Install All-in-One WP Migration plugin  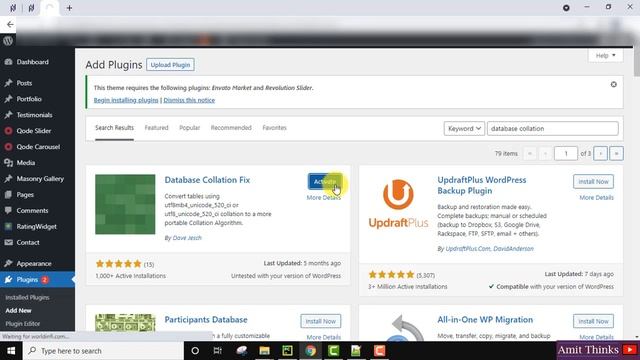point(593,321)
